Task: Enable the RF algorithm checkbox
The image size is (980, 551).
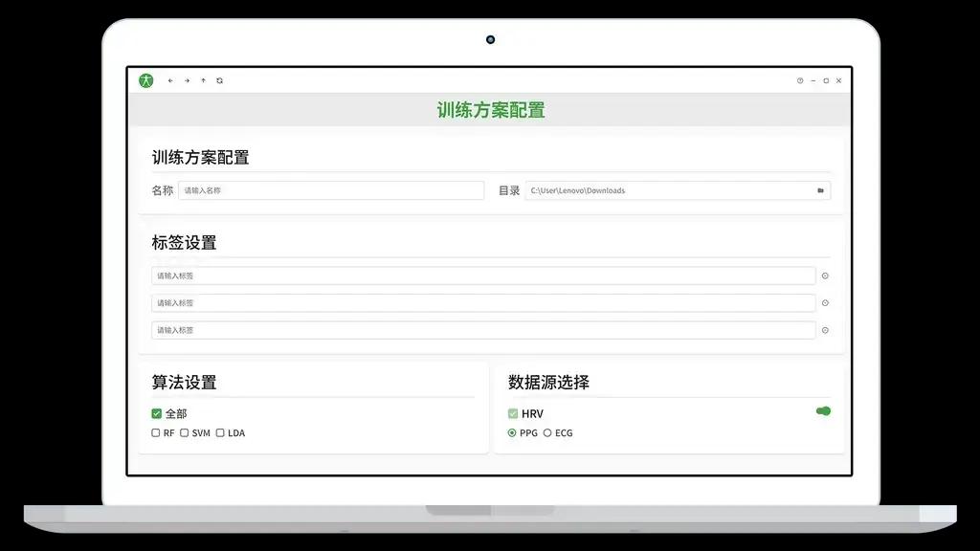Action: (155, 432)
